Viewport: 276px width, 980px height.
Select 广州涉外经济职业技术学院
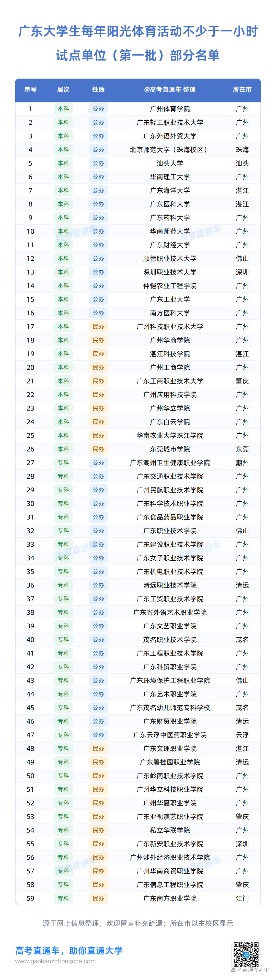[170, 858]
